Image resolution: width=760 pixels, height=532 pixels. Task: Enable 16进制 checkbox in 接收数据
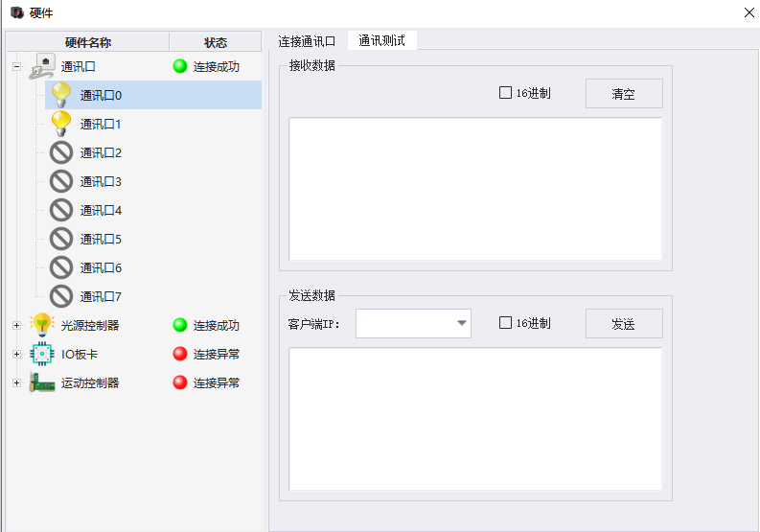(505, 93)
